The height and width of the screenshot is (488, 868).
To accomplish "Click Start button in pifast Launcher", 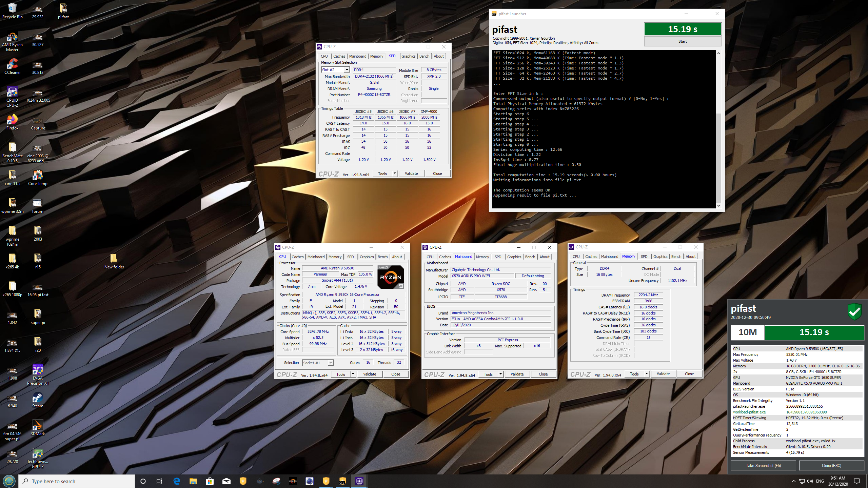I will [x=683, y=41].
